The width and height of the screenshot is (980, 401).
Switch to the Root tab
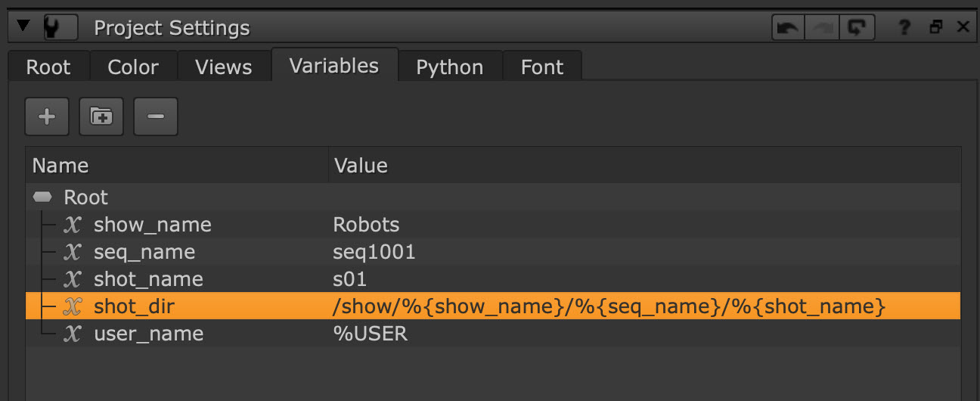[x=48, y=67]
